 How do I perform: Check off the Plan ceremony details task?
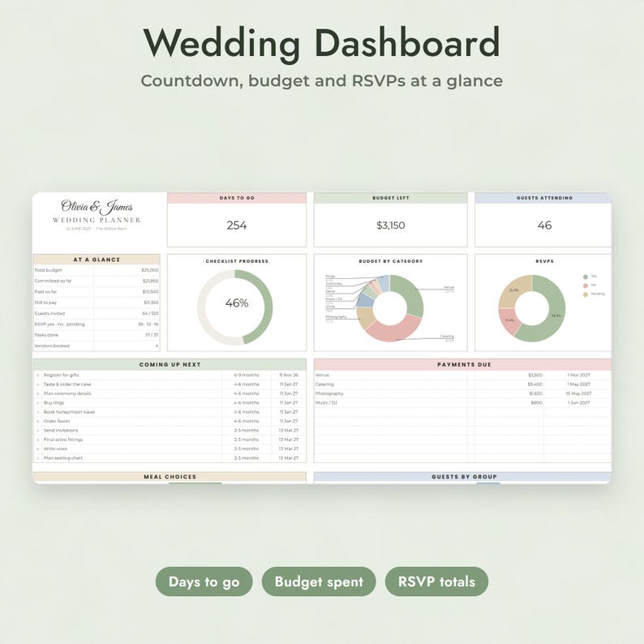point(38,393)
